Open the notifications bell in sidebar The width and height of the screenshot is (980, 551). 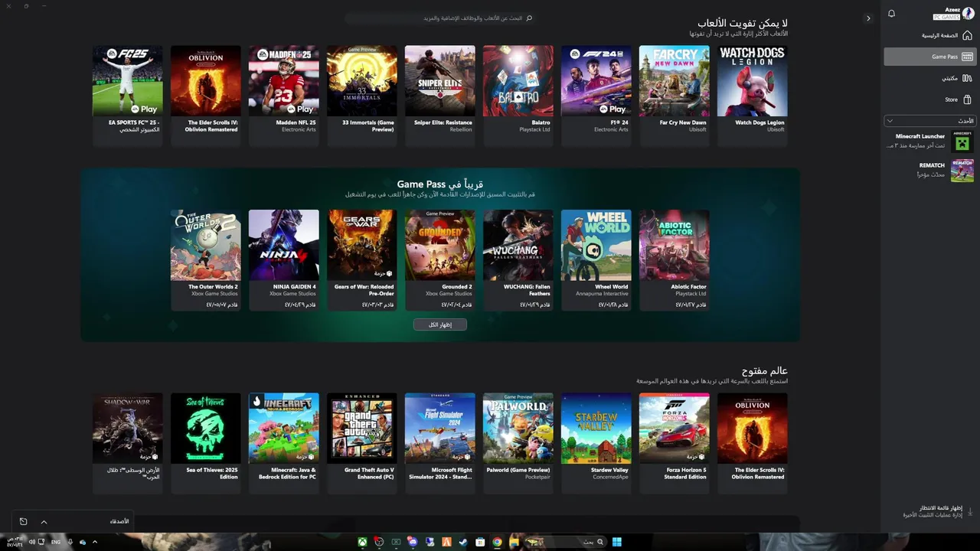pos(891,14)
